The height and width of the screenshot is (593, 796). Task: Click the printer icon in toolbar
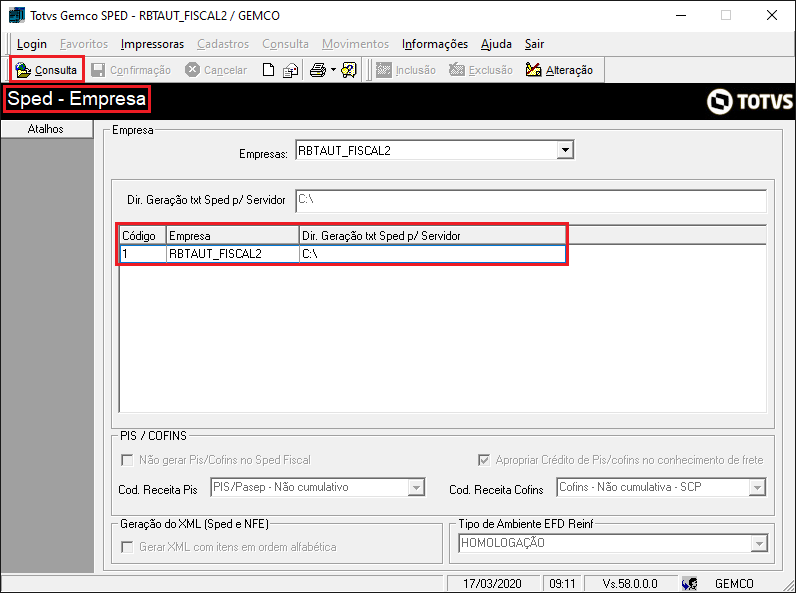[x=318, y=70]
